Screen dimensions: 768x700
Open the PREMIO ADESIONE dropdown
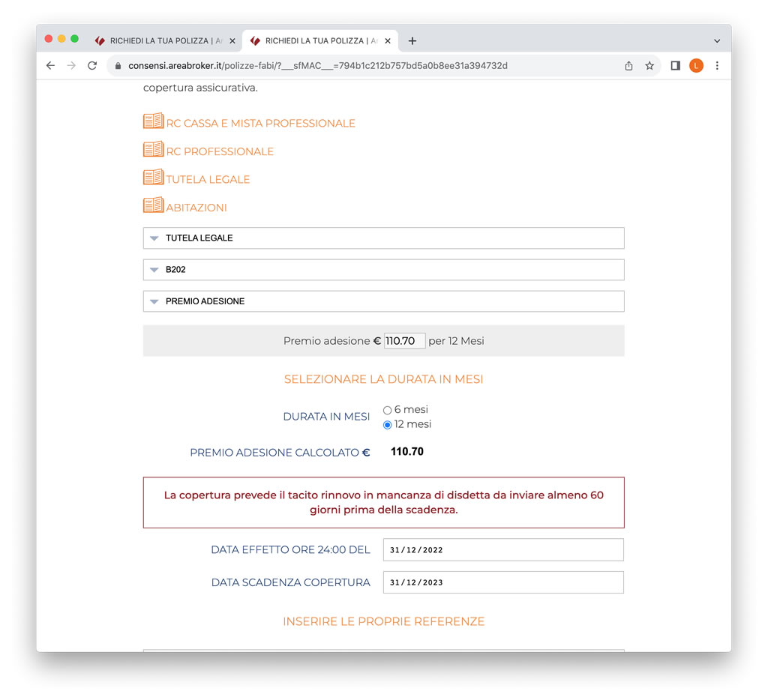[x=383, y=301]
